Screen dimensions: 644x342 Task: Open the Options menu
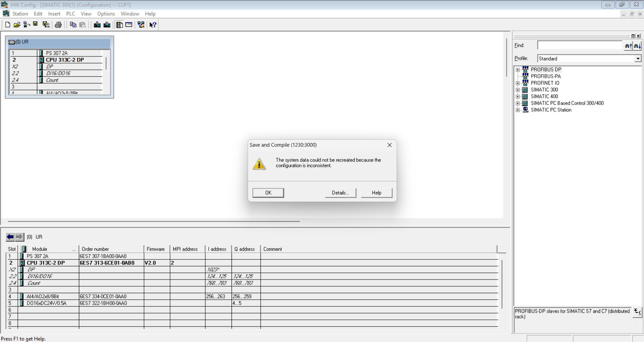coord(106,14)
